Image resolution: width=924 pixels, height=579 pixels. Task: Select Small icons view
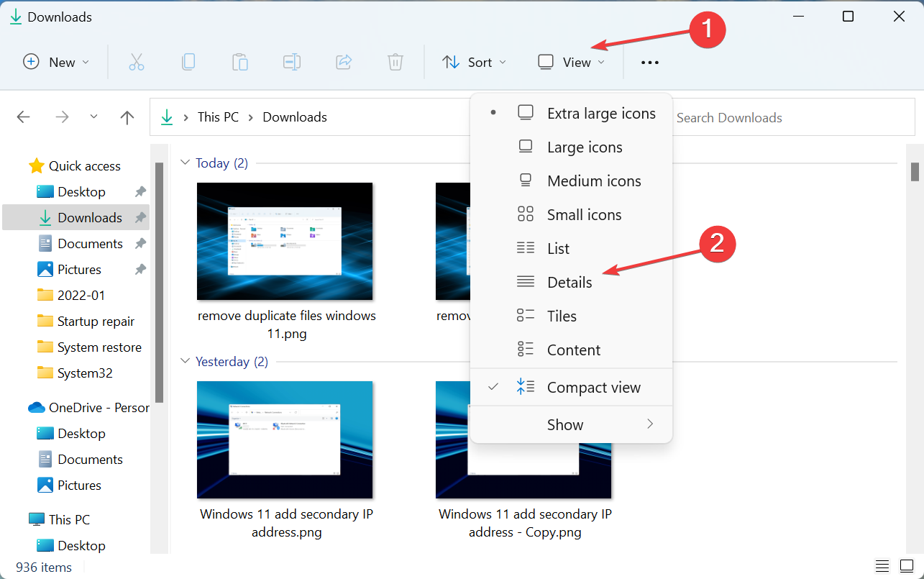tap(571, 214)
